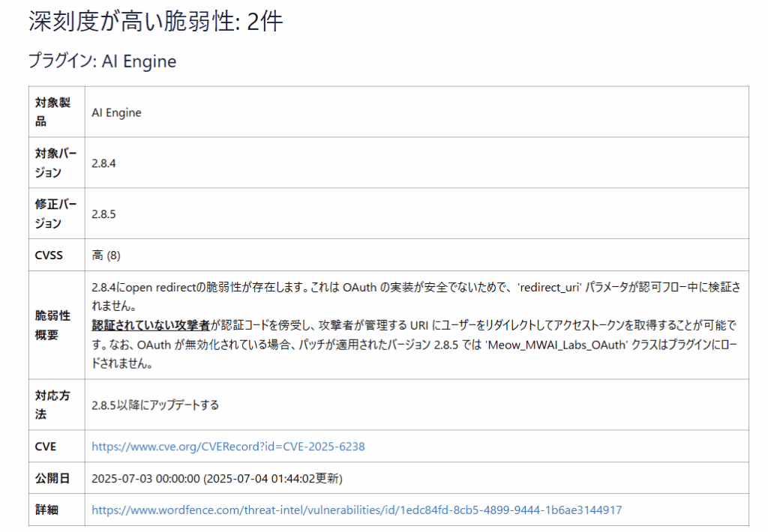Select the text 2.8.5以降にアップデートする

coord(155,405)
